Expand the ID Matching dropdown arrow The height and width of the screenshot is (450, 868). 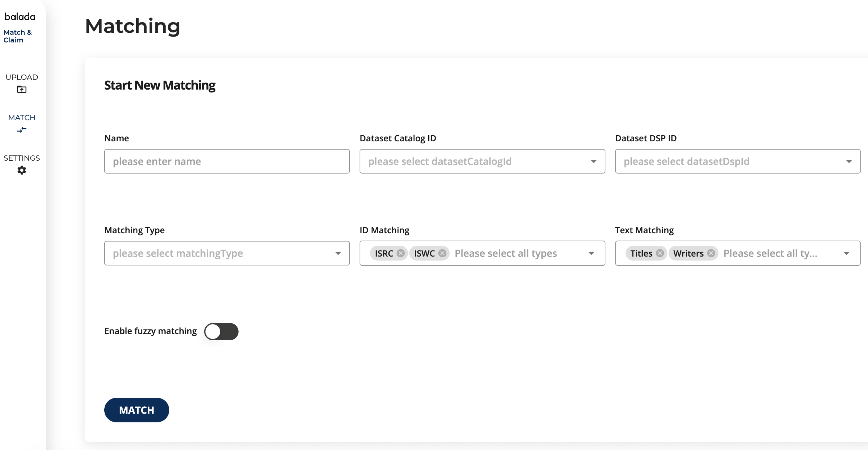591,253
